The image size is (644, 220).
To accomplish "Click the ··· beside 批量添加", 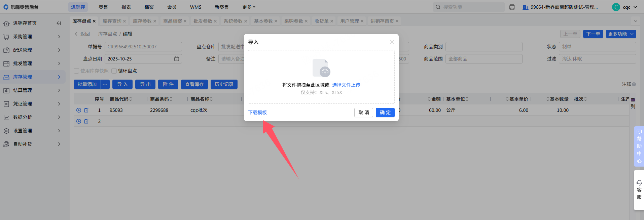I will [x=105, y=84].
